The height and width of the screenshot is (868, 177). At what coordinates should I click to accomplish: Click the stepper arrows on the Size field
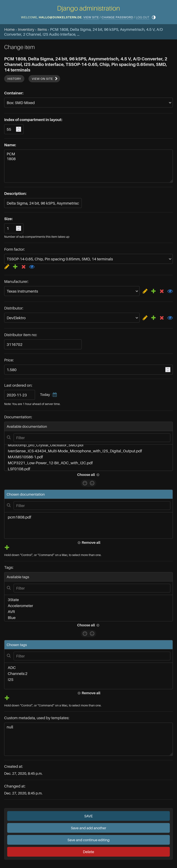pos(19,228)
